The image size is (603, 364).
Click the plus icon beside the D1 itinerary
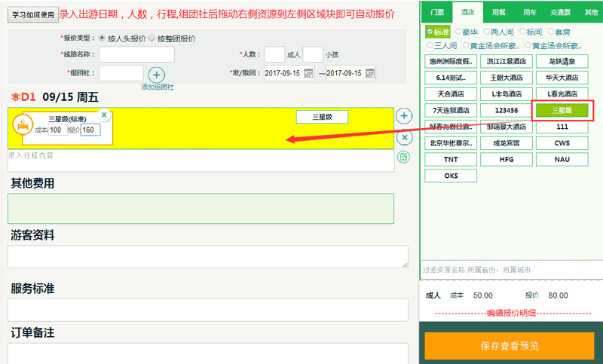point(405,115)
